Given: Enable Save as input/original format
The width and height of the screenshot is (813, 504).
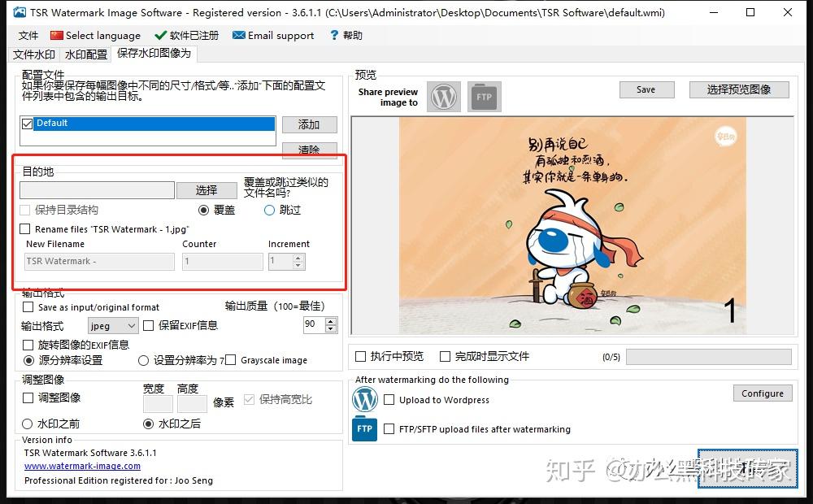Looking at the screenshot, I should click(28, 307).
